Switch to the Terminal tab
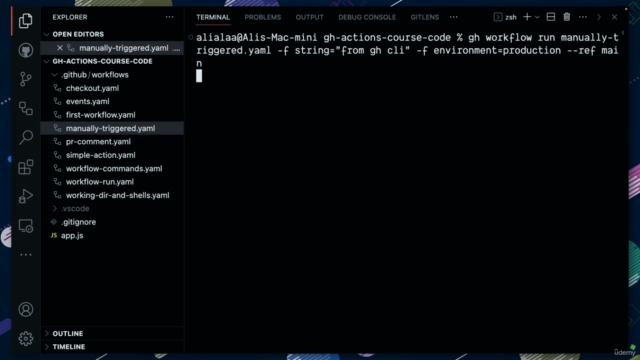The width and height of the screenshot is (640, 360). tap(213, 17)
